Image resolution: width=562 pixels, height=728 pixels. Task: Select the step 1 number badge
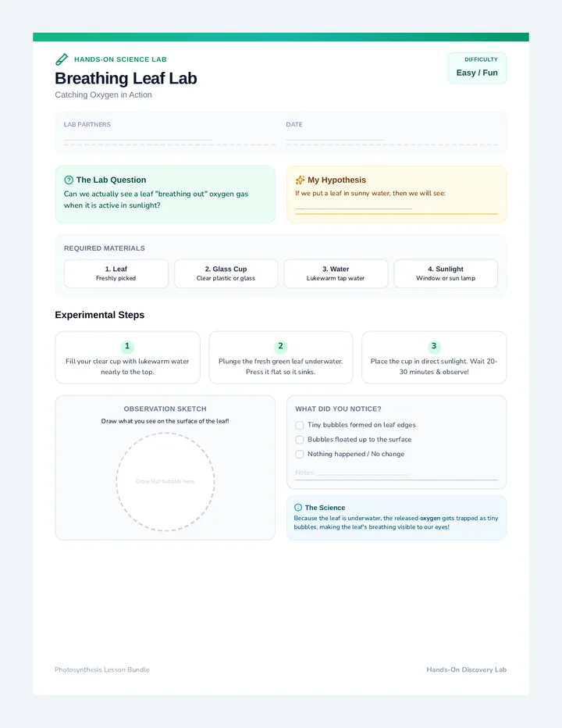pos(127,346)
